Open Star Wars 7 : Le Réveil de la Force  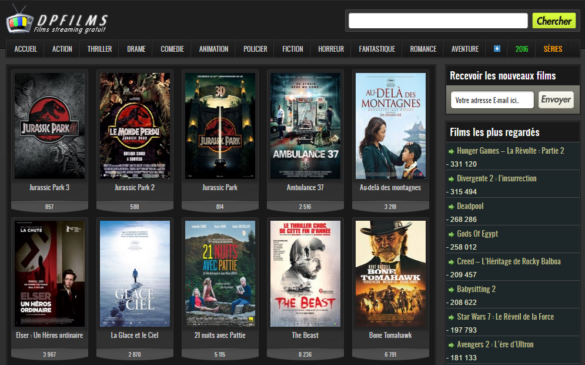[x=505, y=316]
